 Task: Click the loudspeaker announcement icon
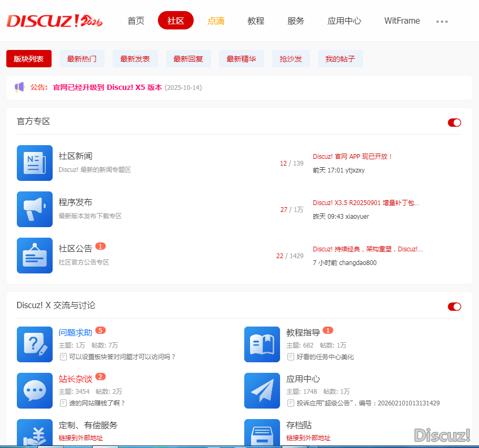coord(19,87)
